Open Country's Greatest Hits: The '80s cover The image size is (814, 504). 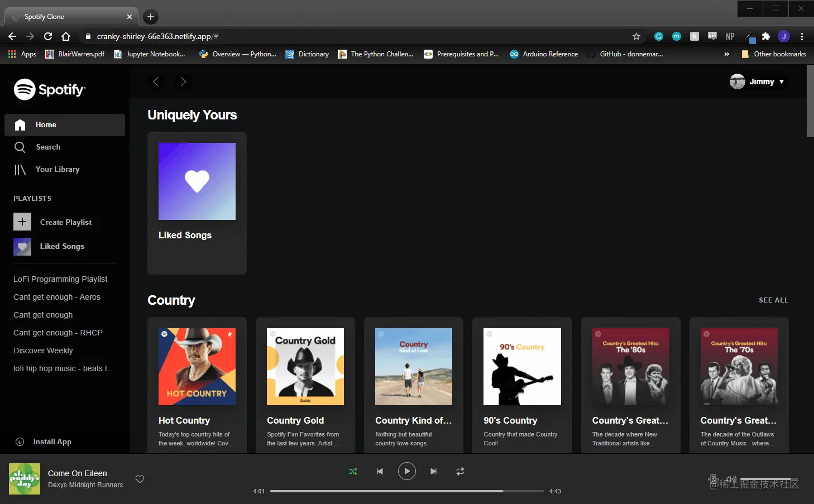[x=631, y=367]
